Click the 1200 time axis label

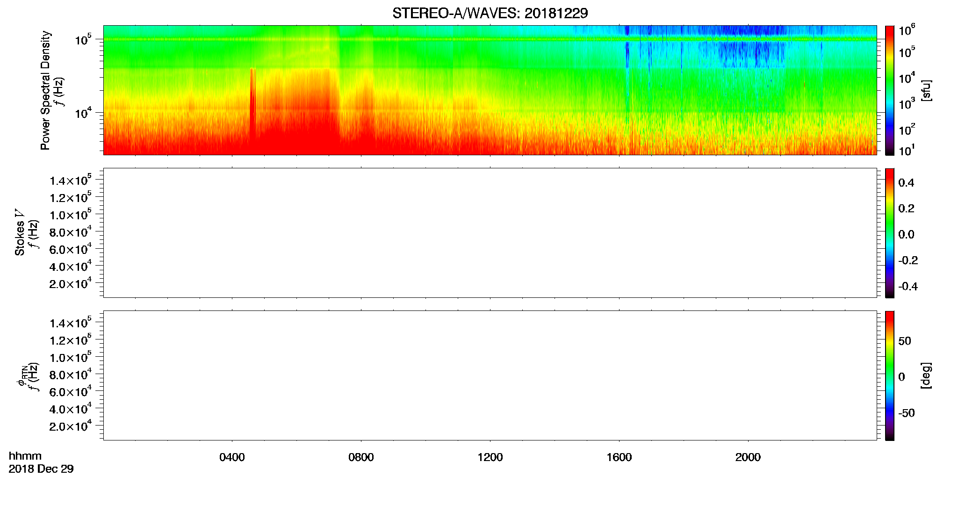pyautogui.click(x=490, y=457)
